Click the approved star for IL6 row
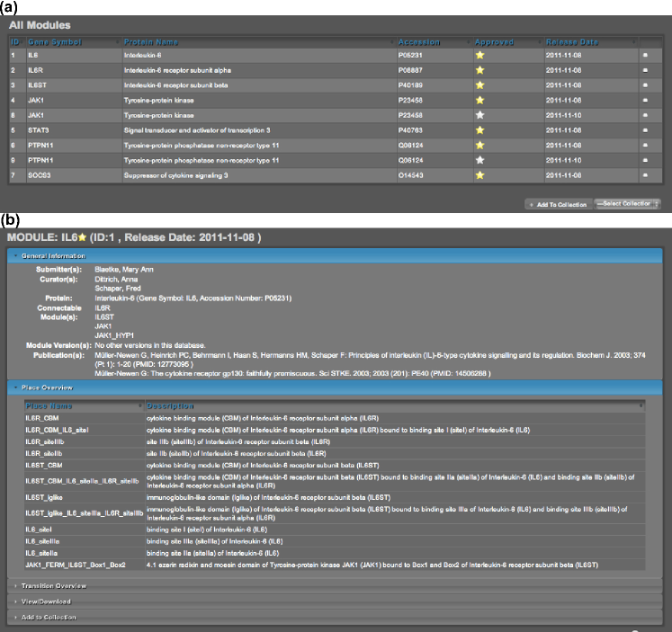Image resolution: width=672 pixels, height=632 pixels. coord(480,55)
